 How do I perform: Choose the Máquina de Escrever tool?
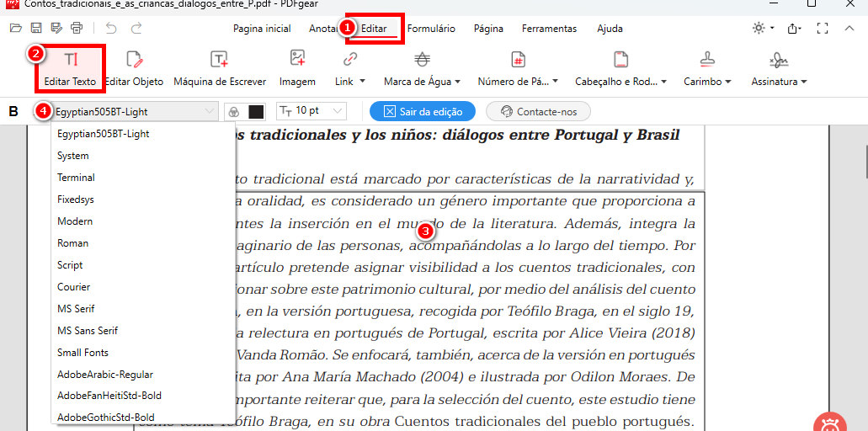pos(220,69)
